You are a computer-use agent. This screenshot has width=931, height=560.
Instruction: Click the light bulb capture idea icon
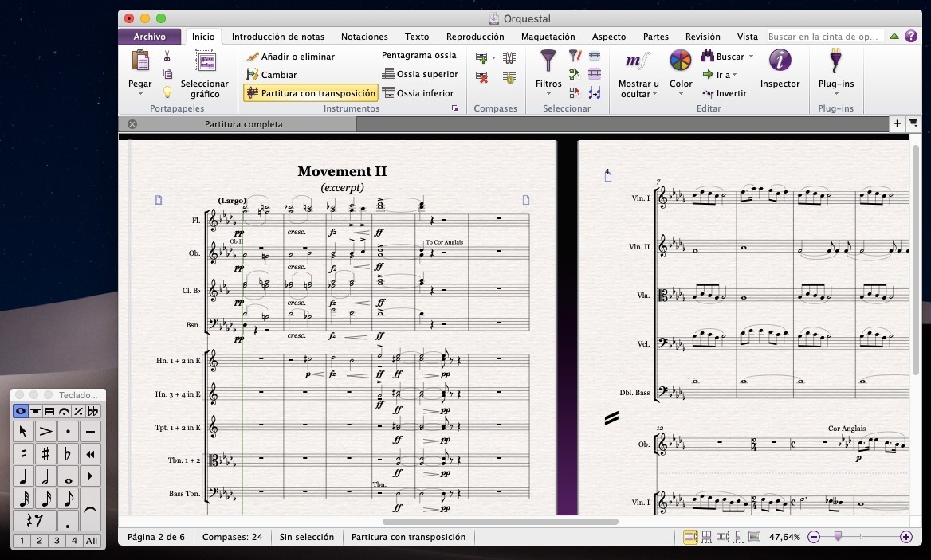coord(167,92)
